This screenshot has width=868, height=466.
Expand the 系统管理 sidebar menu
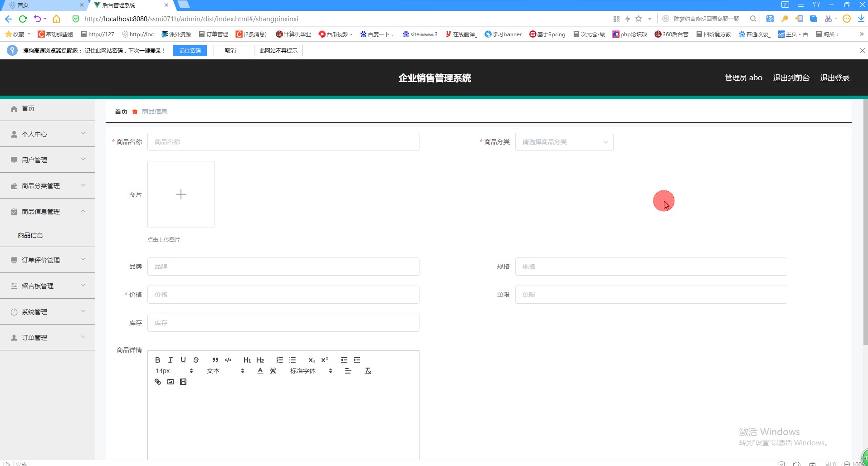[48, 312]
